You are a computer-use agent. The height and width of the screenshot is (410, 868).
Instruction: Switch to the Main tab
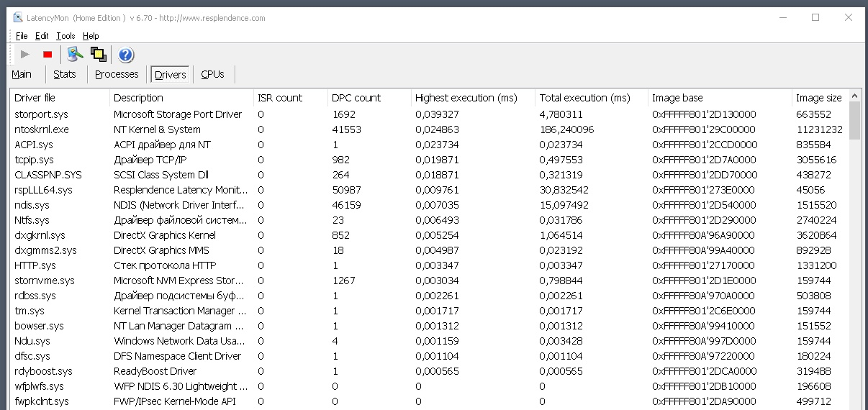pyautogui.click(x=22, y=74)
